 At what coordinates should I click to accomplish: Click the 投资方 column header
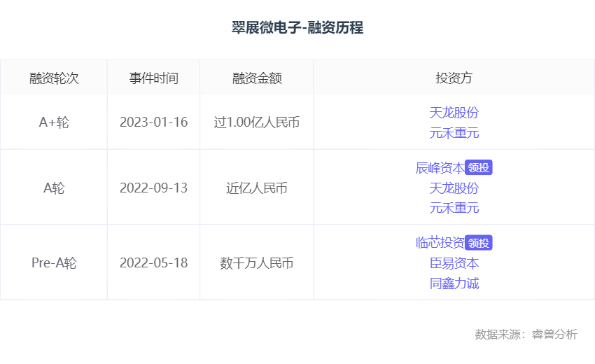[454, 78]
